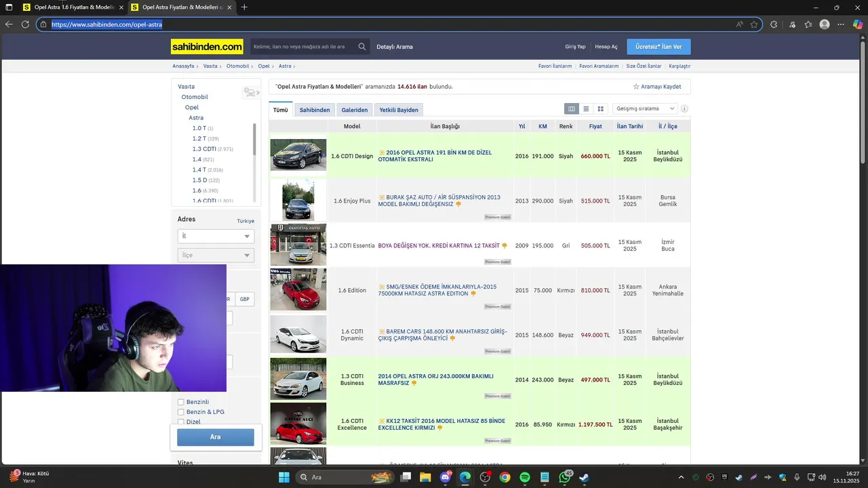The width and height of the screenshot is (868, 488).
Task: Click the blue Ara search button
Action: (216, 437)
